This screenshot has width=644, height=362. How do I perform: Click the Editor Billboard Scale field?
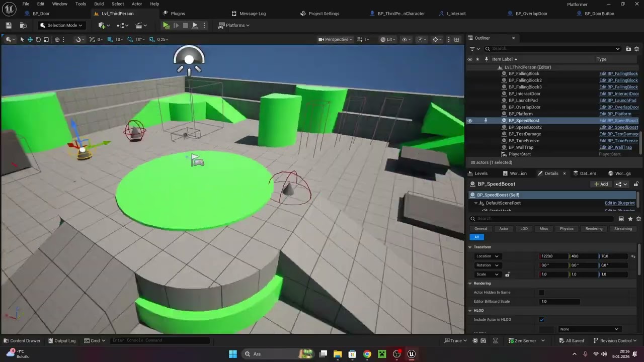click(559, 302)
